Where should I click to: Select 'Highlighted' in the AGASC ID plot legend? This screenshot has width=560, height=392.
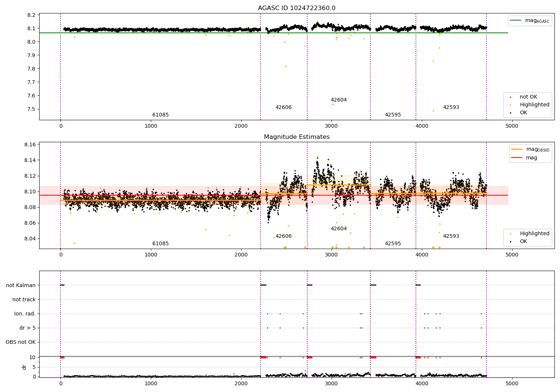tap(535, 105)
